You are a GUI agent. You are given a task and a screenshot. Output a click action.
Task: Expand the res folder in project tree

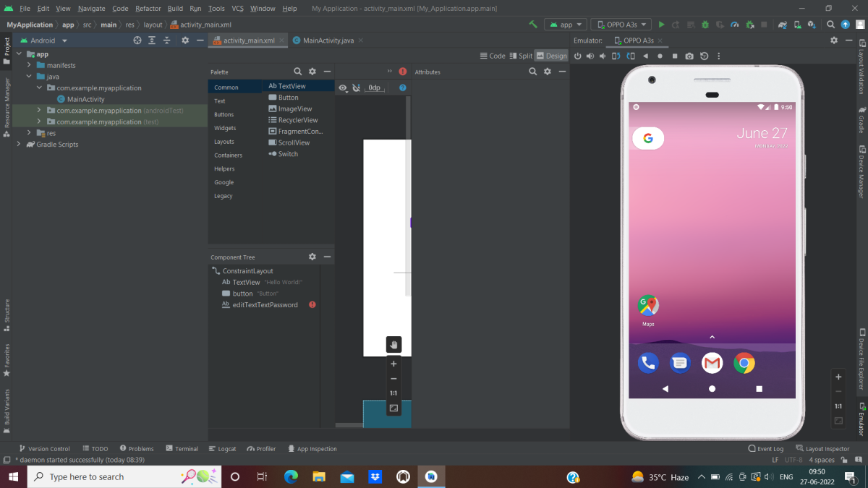click(x=30, y=133)
